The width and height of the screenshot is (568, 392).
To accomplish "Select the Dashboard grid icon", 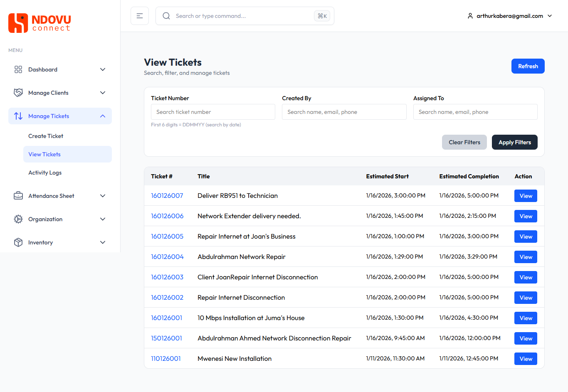I will tap(18, 69).
